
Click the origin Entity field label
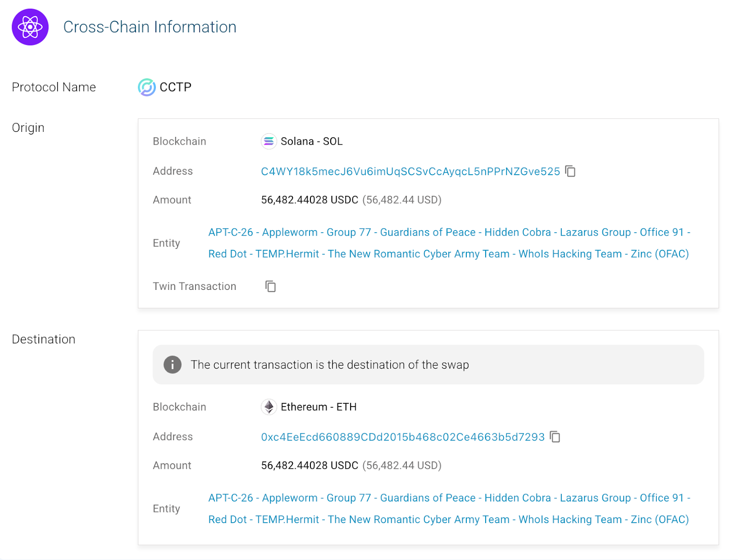click(x=167, y=243)
